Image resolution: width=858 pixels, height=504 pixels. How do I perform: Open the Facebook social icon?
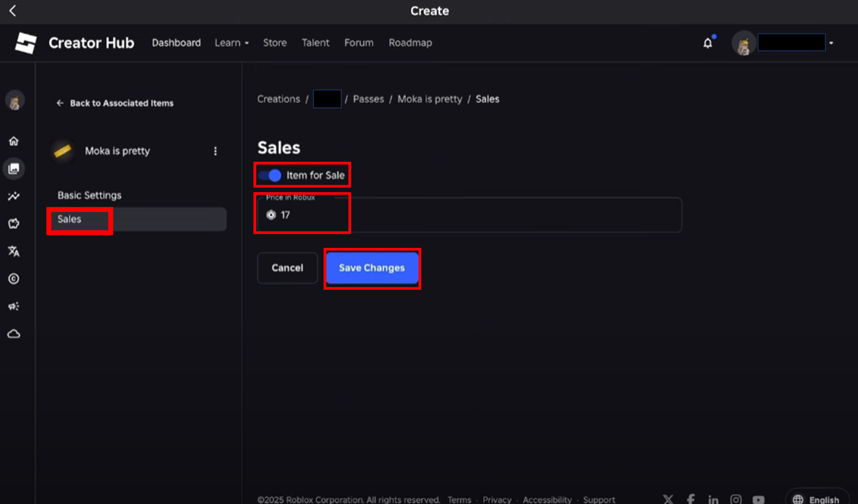click(x=691, y=499)
